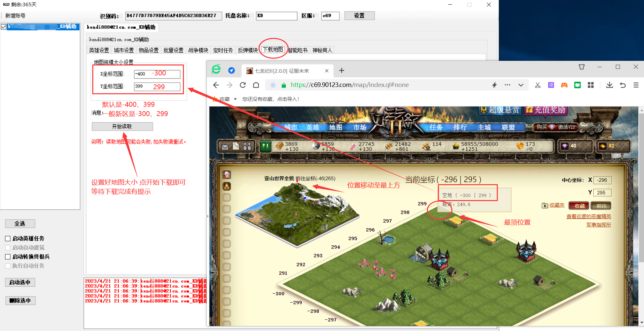Click the 托盘名称 input field
Screen dimensions: 644x331
(277, 16)
